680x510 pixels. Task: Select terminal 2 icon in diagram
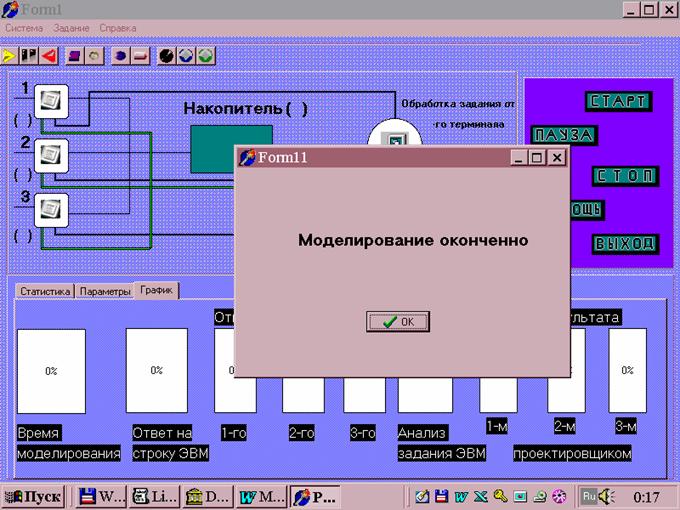point(51,155)
